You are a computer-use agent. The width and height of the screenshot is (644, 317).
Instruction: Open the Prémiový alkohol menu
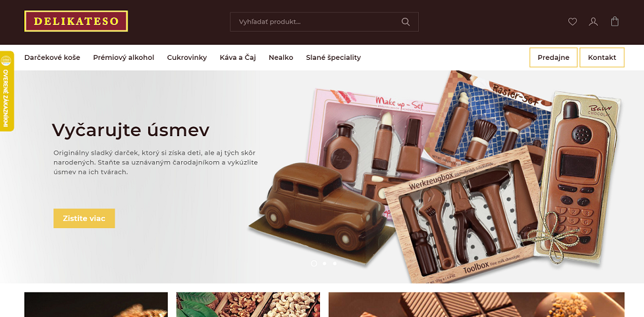[x=124, y=57]
